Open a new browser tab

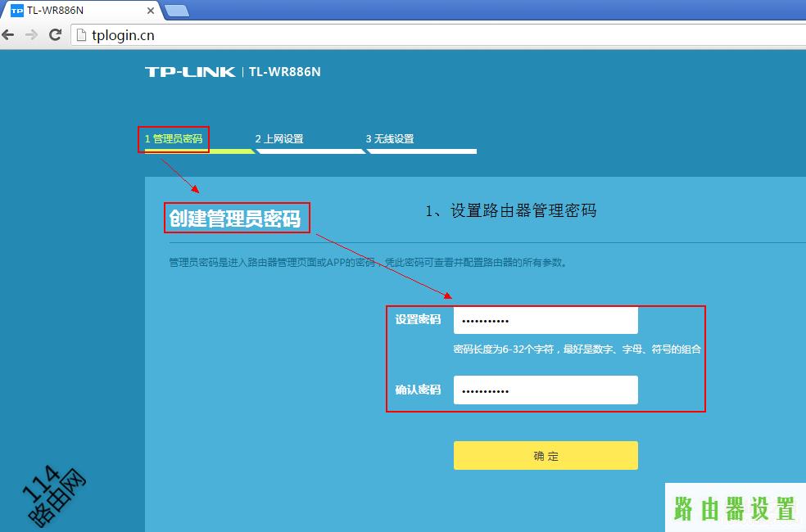[x=178, y=11]
